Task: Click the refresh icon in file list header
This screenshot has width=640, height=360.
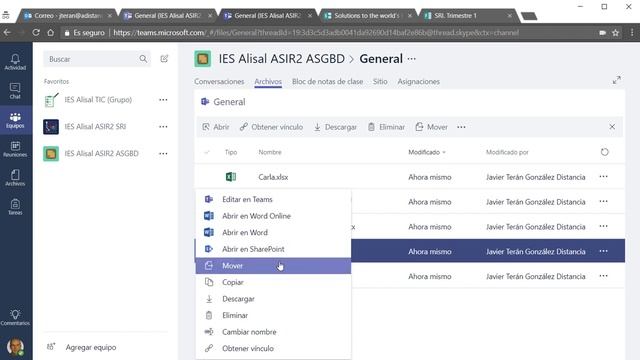Action: 604,152
